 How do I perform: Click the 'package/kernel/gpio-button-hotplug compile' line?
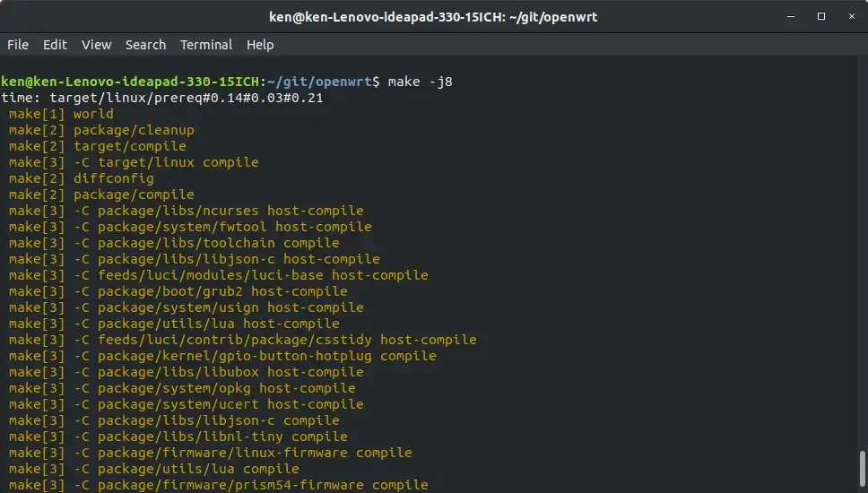click(x=222, y=356)
